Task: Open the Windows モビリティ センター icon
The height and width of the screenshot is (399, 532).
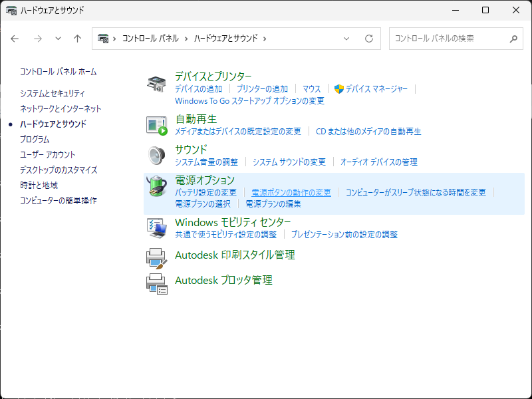Action: (x=157, y=228)
